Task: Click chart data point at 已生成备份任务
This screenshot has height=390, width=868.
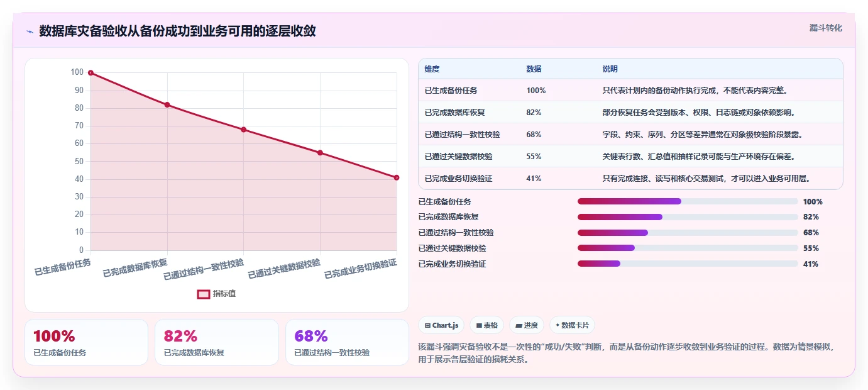Action: (x=91, y=73)
